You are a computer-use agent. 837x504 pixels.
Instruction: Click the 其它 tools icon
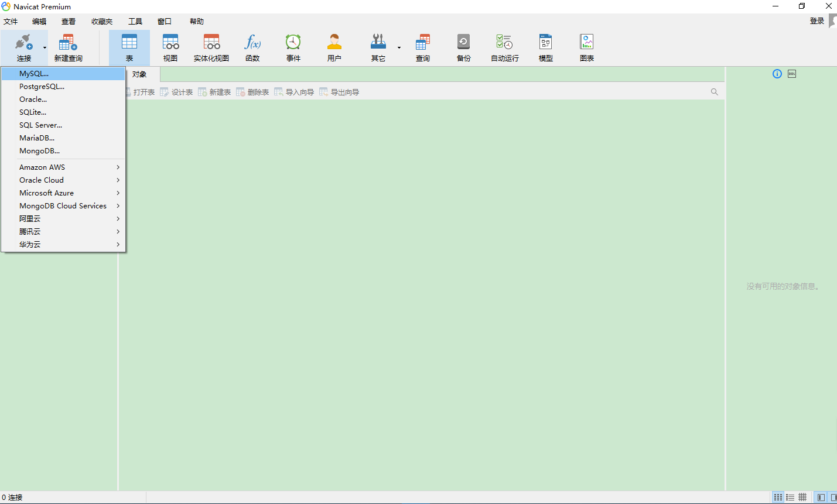pyautogui.click(x=378, y=42)
